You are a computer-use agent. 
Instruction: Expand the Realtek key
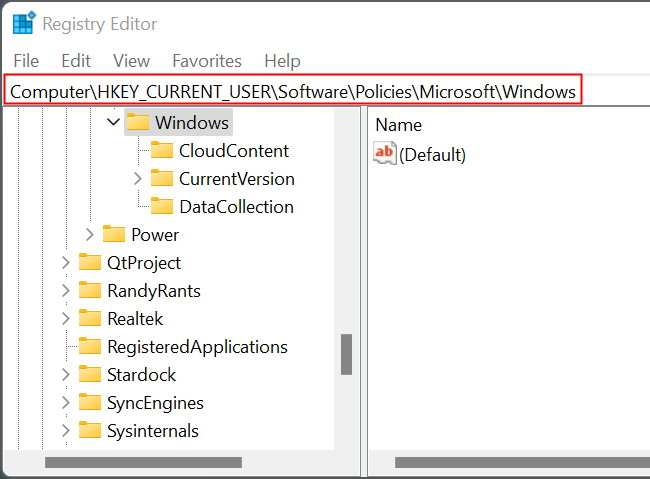[x=65, y=319]
